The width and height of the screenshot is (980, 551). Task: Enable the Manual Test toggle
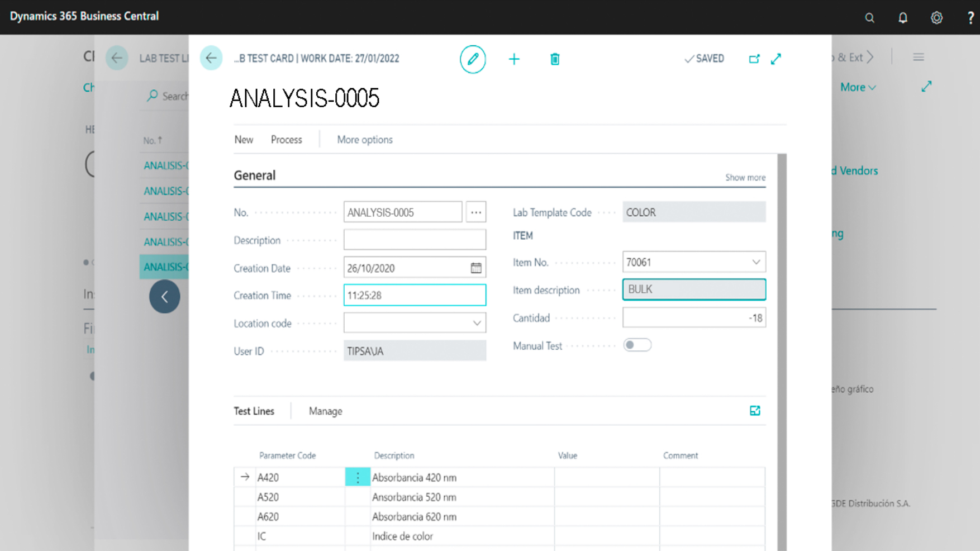coord(637,345)
